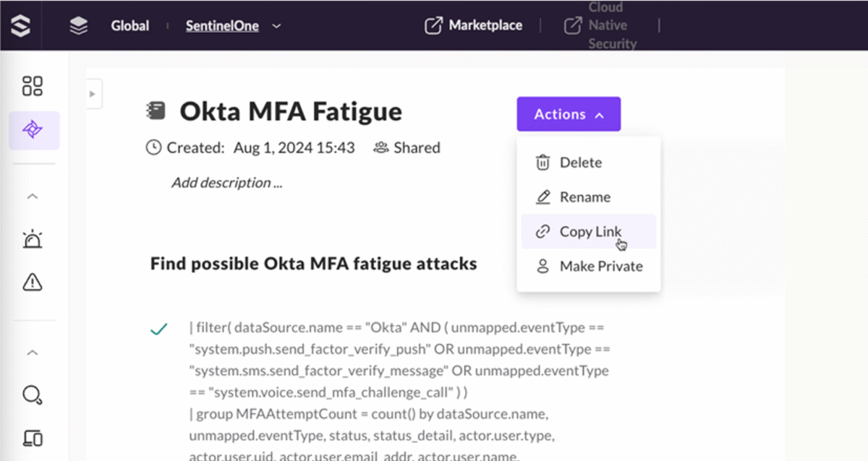Image resolution: width=868 pixels, height=461 pixels.
Task: Open the dashboards grid icon in the sidebar
Action: [x=32, y=85]
